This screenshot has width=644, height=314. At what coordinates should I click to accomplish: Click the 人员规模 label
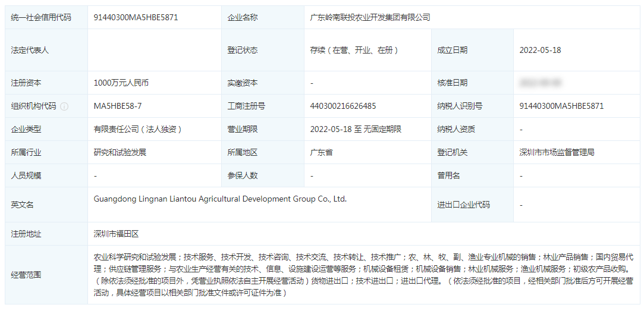pyautogui.click(x=26, y=175)
